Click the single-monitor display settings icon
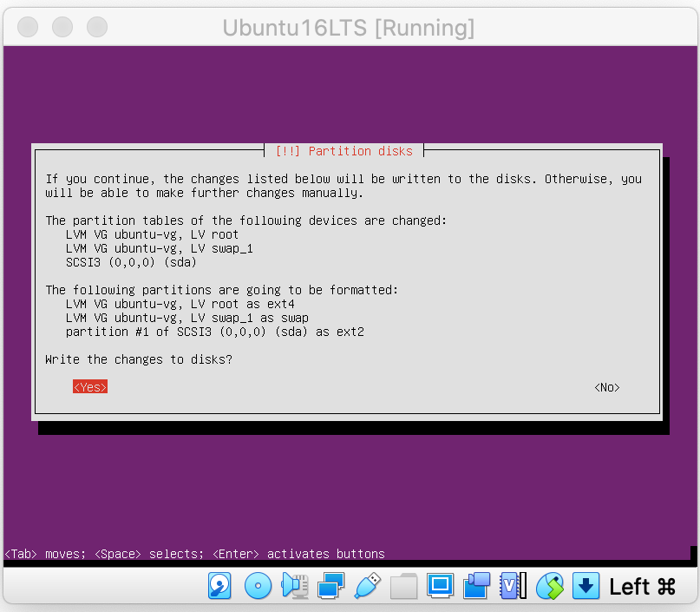This screenshot has height=612, width=700. [x=441, y=587]
